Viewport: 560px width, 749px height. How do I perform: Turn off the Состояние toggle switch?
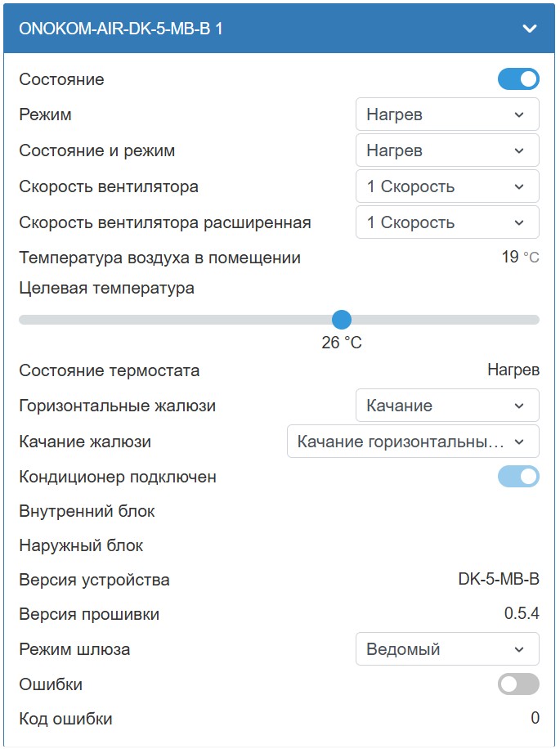pos(520,79)
